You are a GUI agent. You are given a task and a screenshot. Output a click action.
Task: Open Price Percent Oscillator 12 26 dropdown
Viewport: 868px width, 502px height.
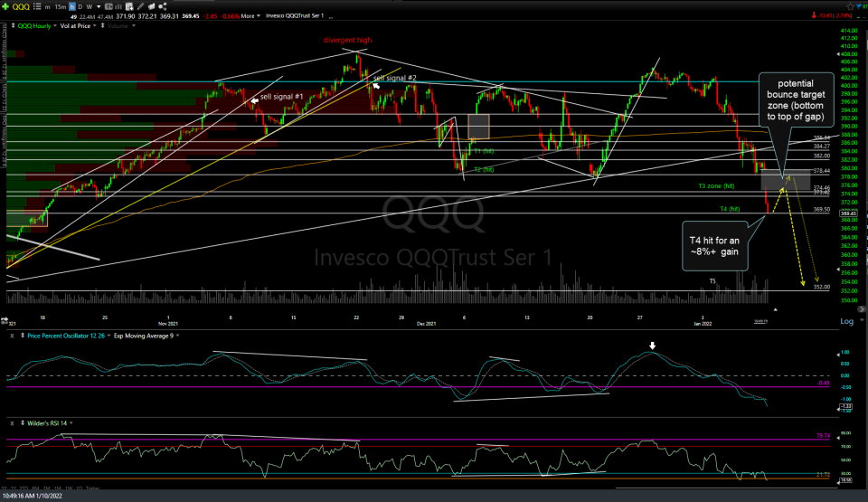coord(108,336)
